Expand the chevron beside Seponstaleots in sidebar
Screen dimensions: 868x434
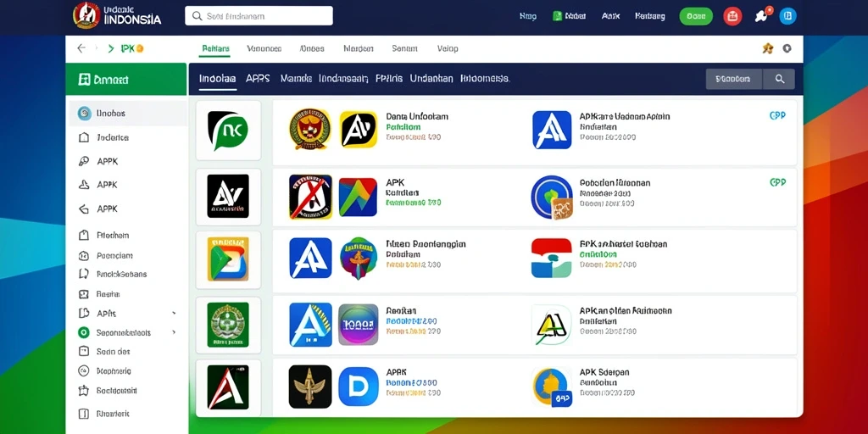point(174,332)
